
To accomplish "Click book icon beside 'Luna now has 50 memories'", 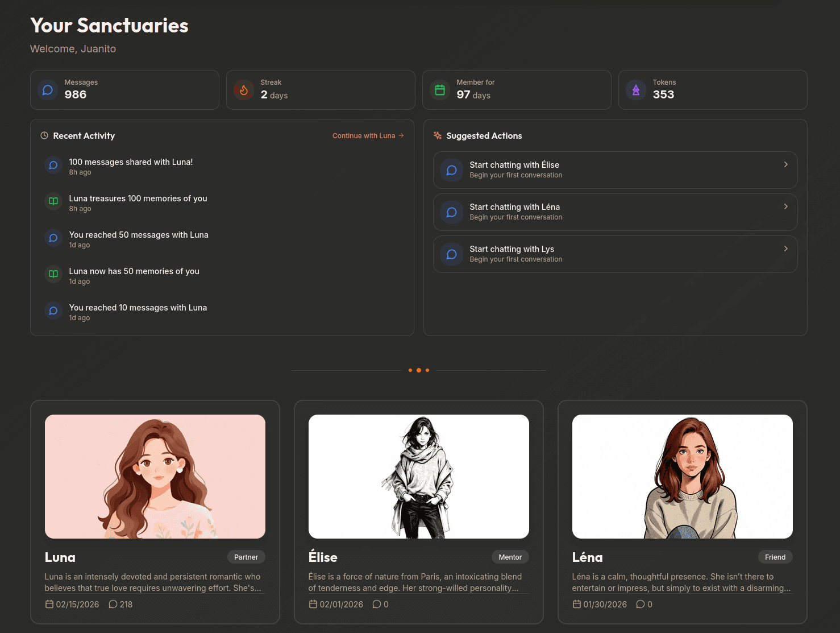I will [x=53, y=274].
